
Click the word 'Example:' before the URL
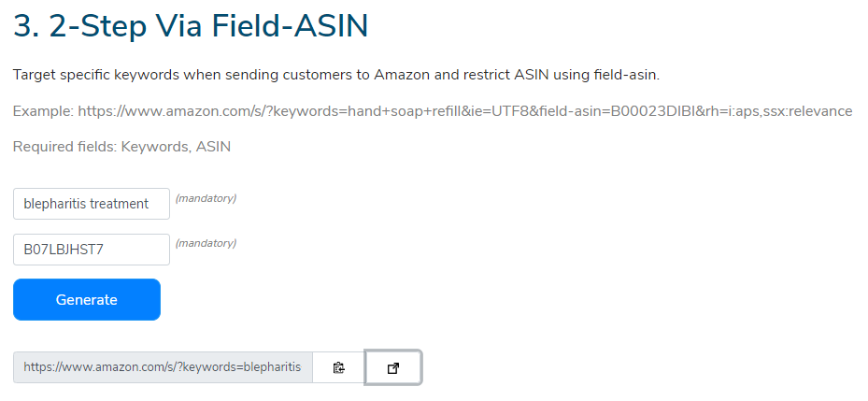pos(43,111)
